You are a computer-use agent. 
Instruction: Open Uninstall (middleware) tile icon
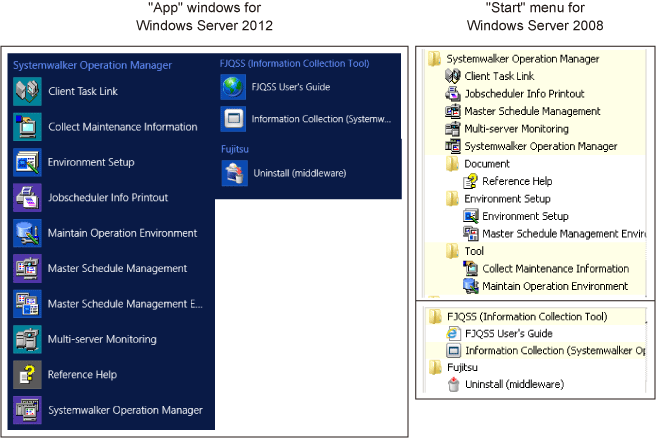[x=235, y=173]
